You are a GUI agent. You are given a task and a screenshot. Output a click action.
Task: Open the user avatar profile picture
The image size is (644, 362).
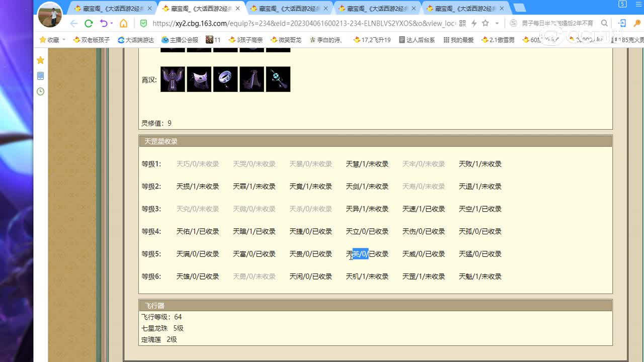coord(50,15)
